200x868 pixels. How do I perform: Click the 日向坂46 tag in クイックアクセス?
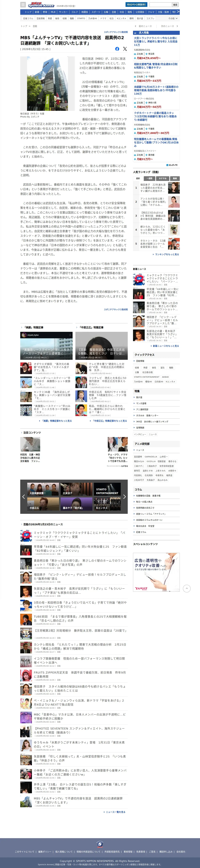point(159,382)
